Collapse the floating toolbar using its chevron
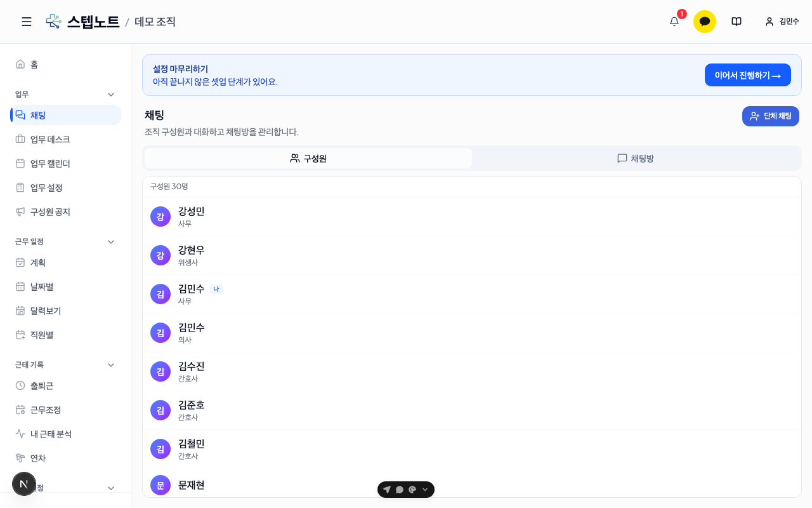This screenshot has height=508, width=812. 425,490
